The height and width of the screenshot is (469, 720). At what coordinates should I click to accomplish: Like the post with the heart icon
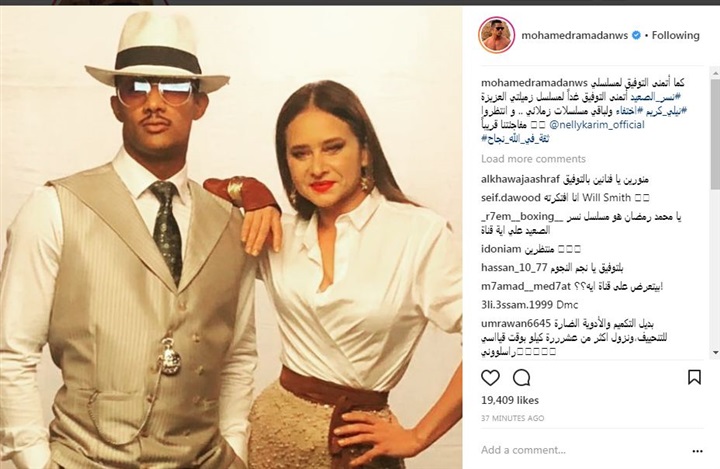(x=490, y=378)
